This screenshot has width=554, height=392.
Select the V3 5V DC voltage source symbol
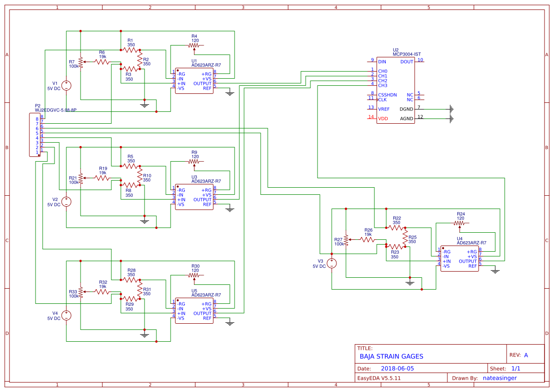(x=331, y=264)
